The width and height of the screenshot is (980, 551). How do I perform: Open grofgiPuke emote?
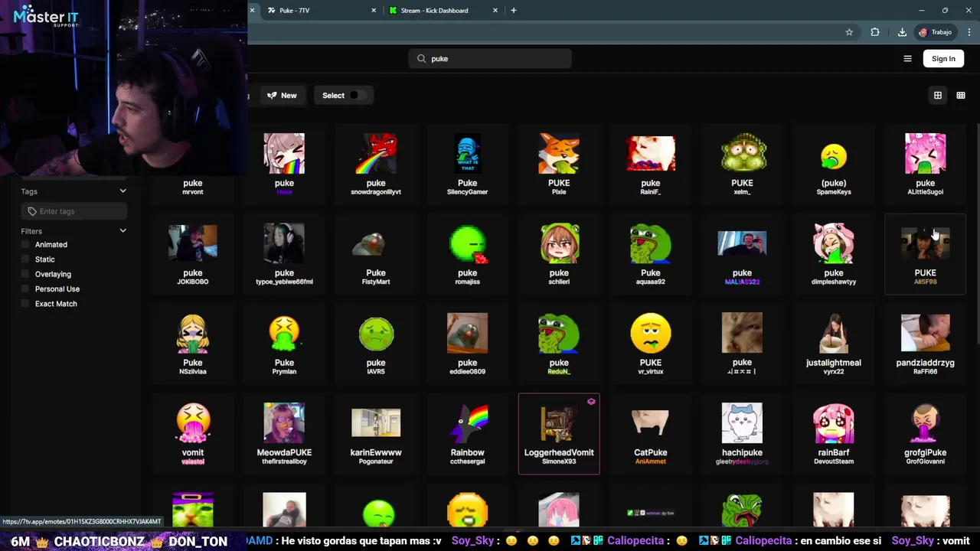[x=925, y=434]
